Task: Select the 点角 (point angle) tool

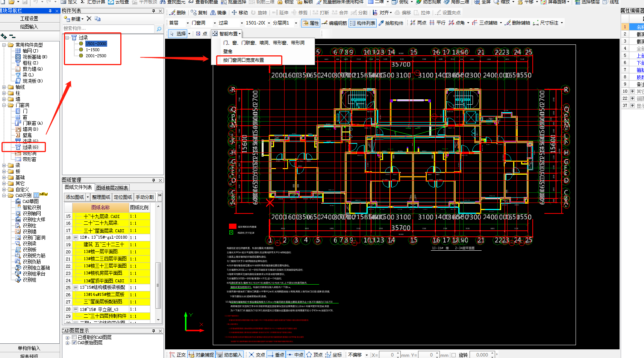Action: 456,23
